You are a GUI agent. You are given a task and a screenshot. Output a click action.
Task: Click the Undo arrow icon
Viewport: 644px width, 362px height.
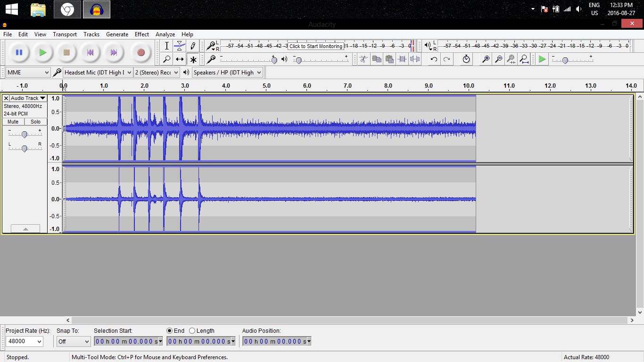coord(434,59)
